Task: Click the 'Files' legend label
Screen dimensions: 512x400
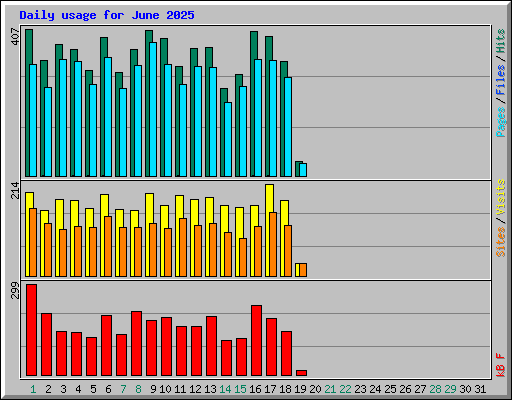Action: (501, 80)
